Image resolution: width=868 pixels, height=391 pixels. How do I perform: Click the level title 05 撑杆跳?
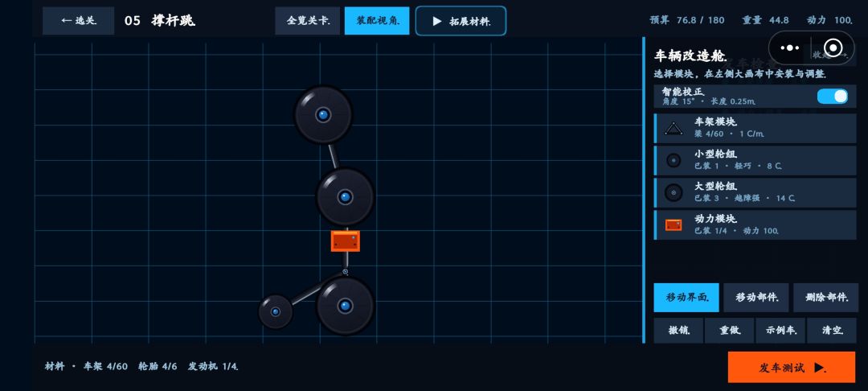point(159,21)
